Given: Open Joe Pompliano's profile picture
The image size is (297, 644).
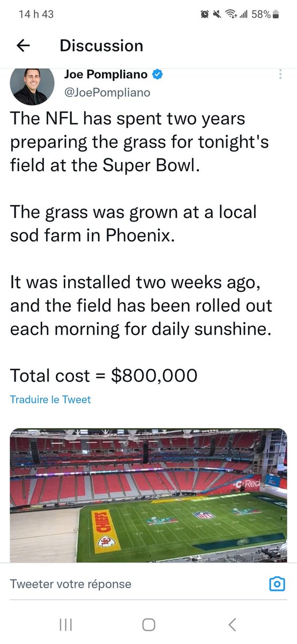Looking at the screenshot, I should tap(32, 86).
